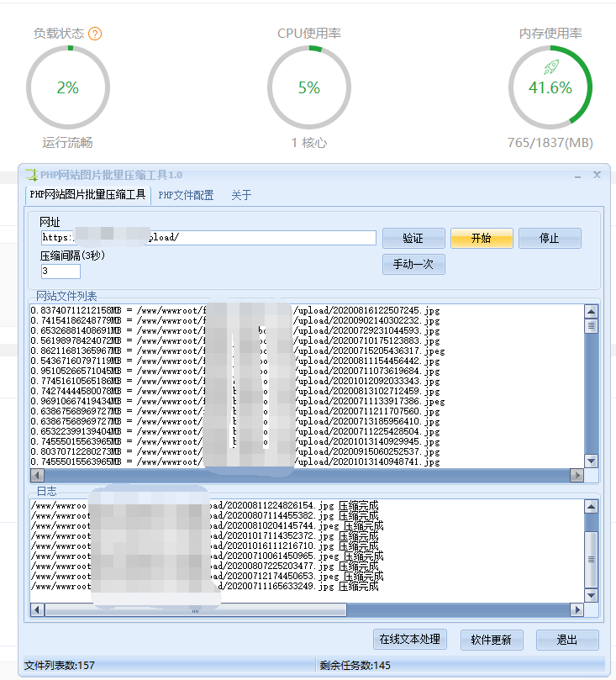This screenshot has height=680, width=616.
Task: Click the app icon in the title bar
Action: click(31, 175)
